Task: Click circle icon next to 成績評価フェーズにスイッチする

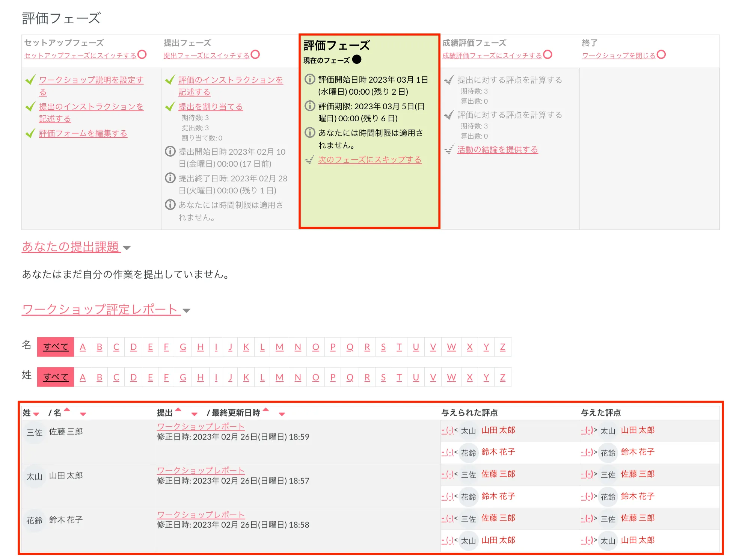Action: pyautogui.click(x=548, y=54)
